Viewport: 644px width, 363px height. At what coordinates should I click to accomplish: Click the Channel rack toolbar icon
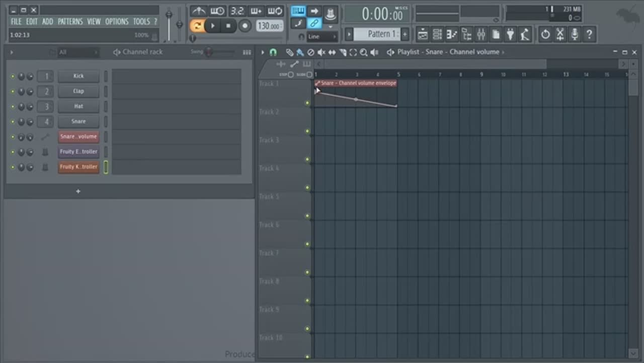[x=437, y=34]
